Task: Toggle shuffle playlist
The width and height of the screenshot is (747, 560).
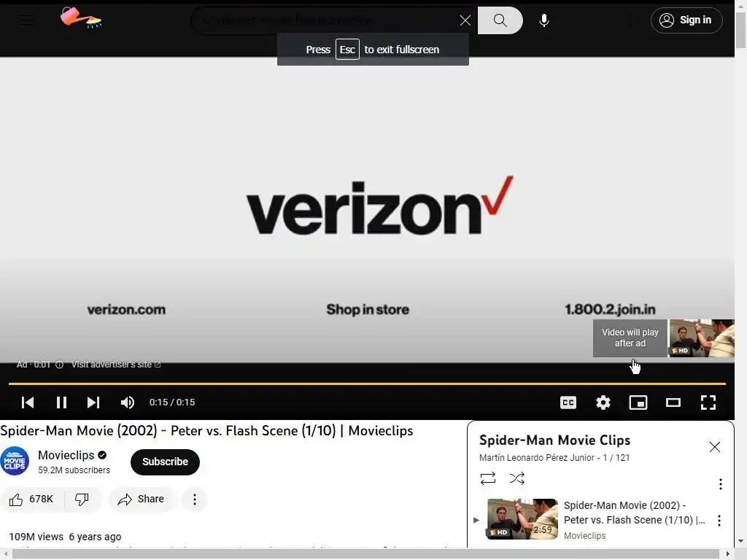Action: tap(517, 478)
